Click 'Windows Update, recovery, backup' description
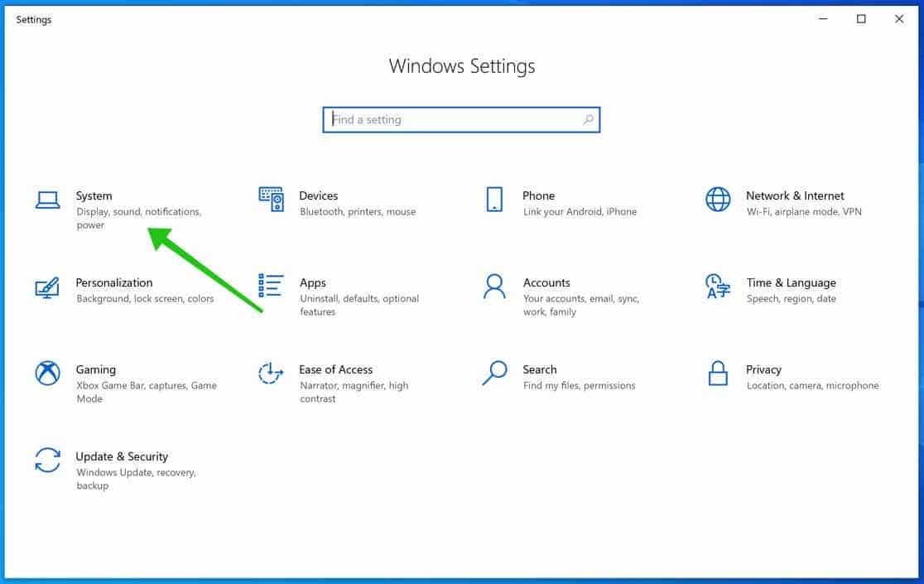 (136, 479)
